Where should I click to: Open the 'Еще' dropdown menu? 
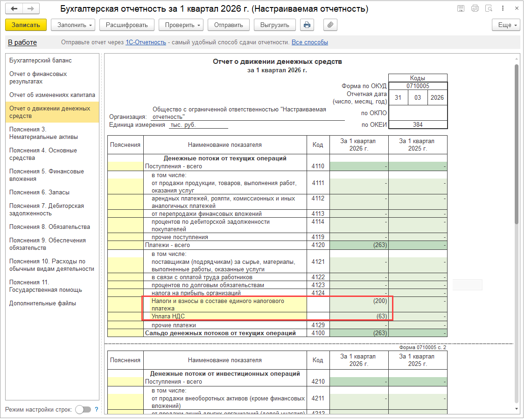coord(506,25)
